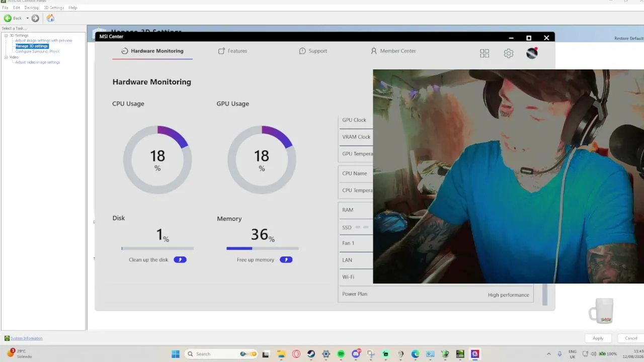Viewport: 644px width, 362px height.
Task: Switch to the Features tab
Action: (232, 51)
